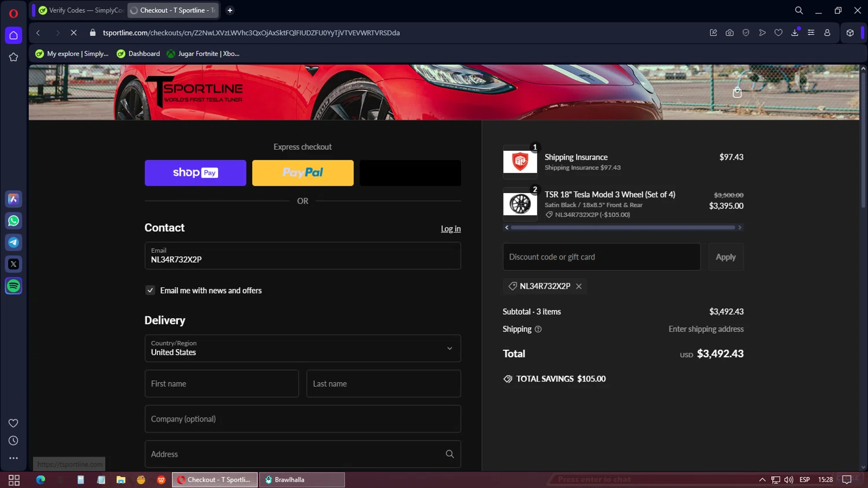Screen dimensions: 868x488
Task: Remove the NL34R732X2P discount code
Action: coord(579,286)
